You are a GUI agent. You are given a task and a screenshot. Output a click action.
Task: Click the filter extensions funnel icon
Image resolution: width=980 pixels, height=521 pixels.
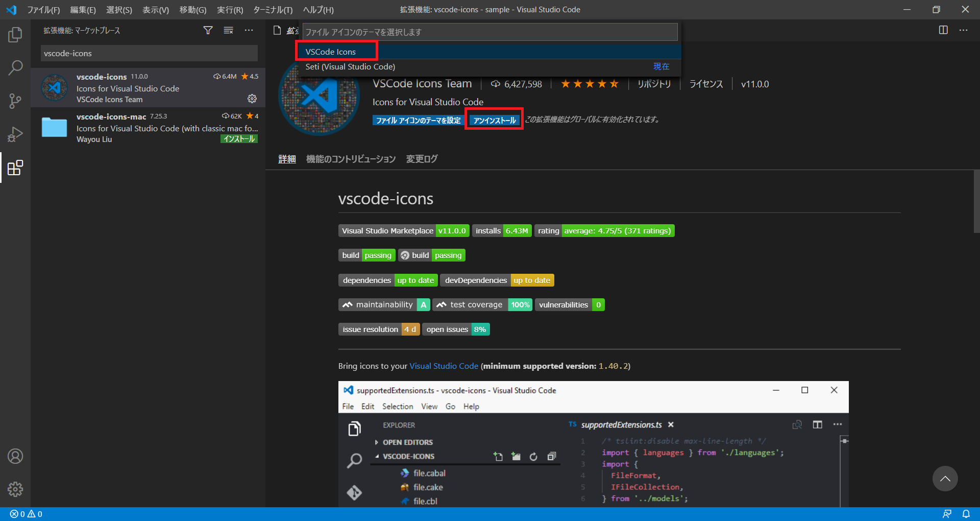click(x=208, y=31)
